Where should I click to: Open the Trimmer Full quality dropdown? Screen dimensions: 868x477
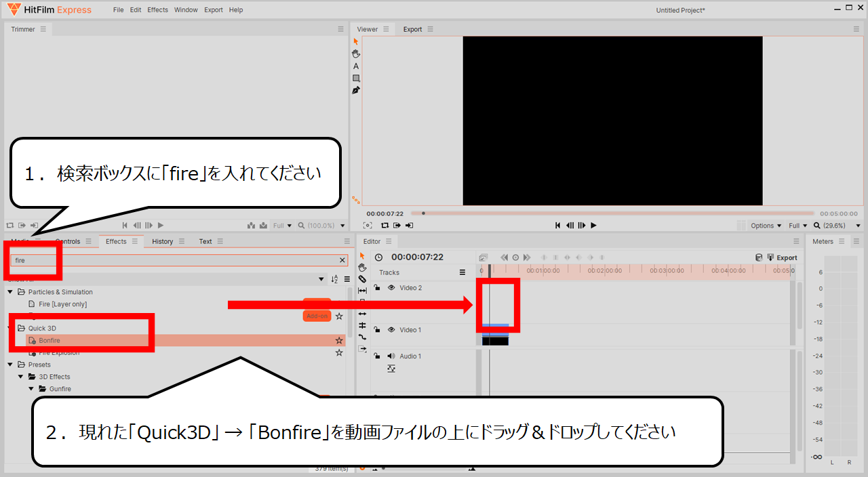[281, 226]
